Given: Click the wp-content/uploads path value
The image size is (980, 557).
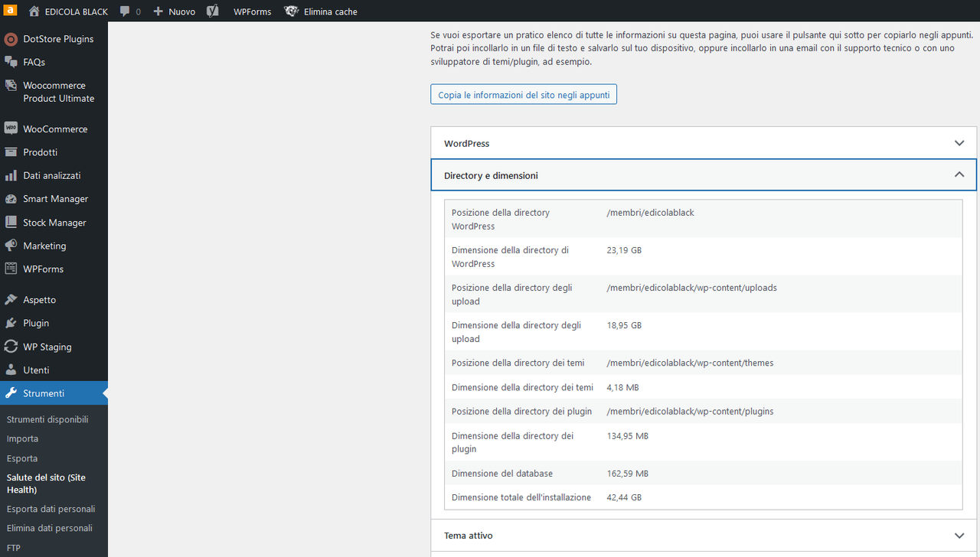Looking at the screenshot, I should click(x=691, y=288).
